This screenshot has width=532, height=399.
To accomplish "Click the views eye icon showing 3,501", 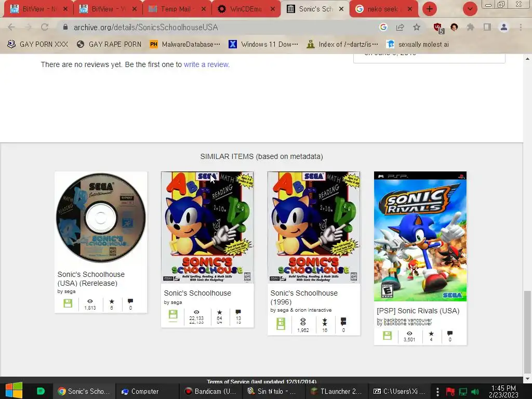I will pos(409,334).
